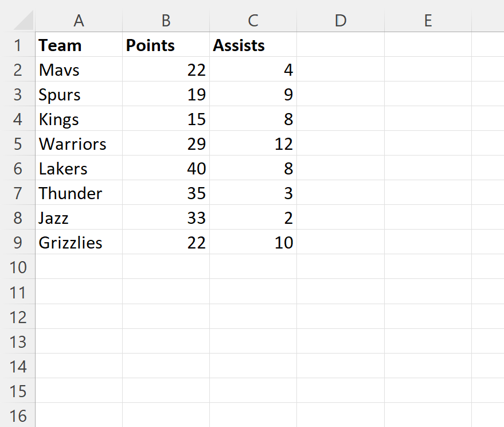Screen dimensions: 504x427
Task: Select the Jazz points value 33
Action: click(166, 218)
